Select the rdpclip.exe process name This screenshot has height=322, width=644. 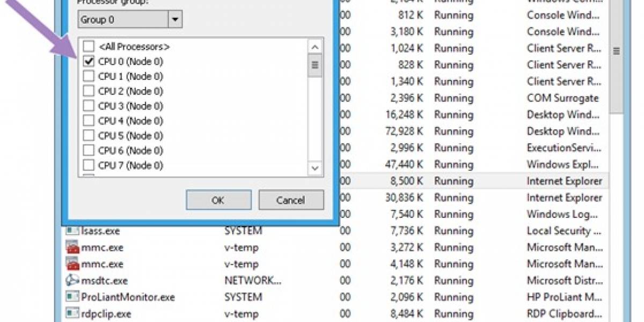[x=106, y=314]
